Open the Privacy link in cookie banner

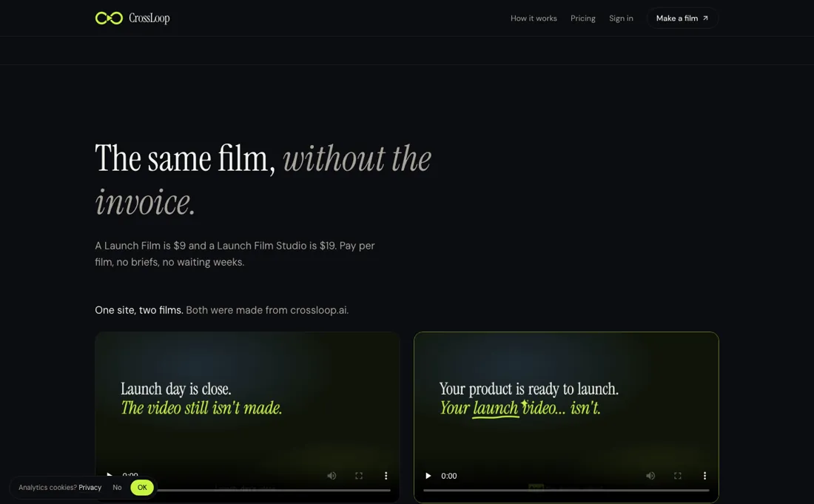90,488
